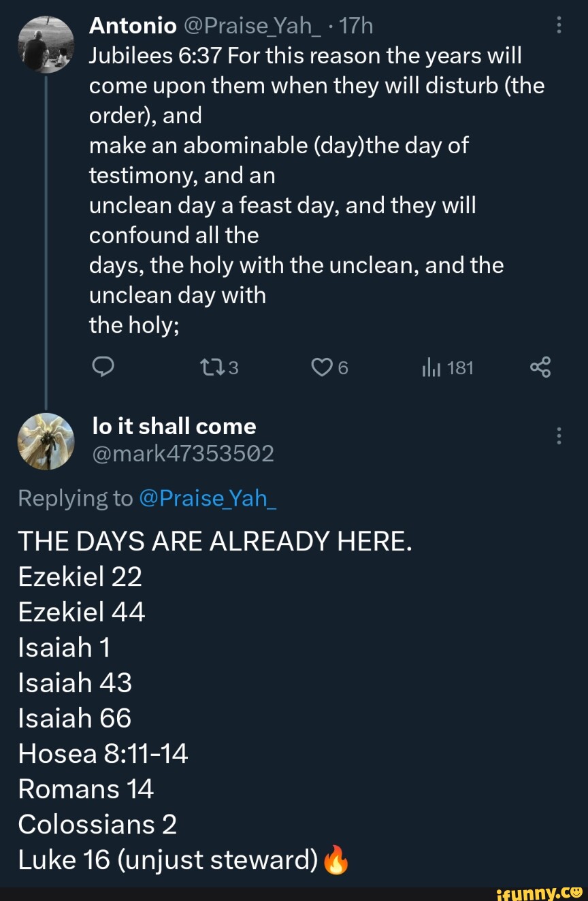Screen dimensions: 588x901
Task: Like Antonio's tweet using heart icon
Action: click(x=319, y=368)
